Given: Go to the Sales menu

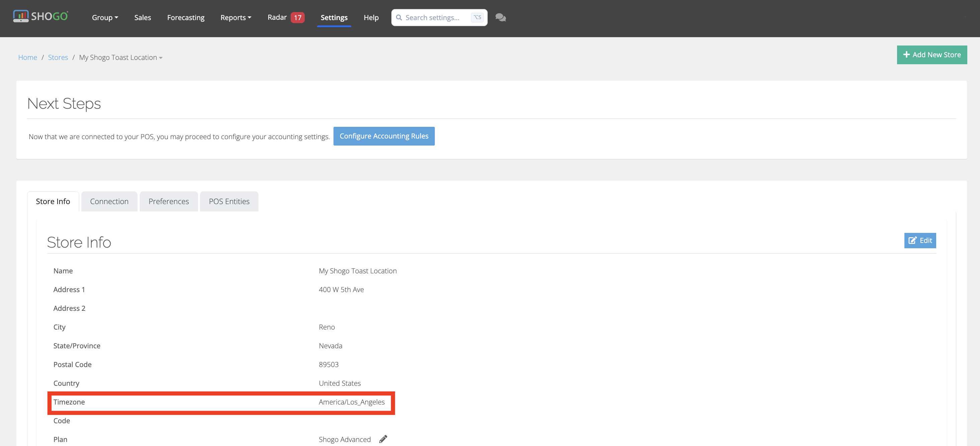Looking at the screenshot, I should [143, 17].
